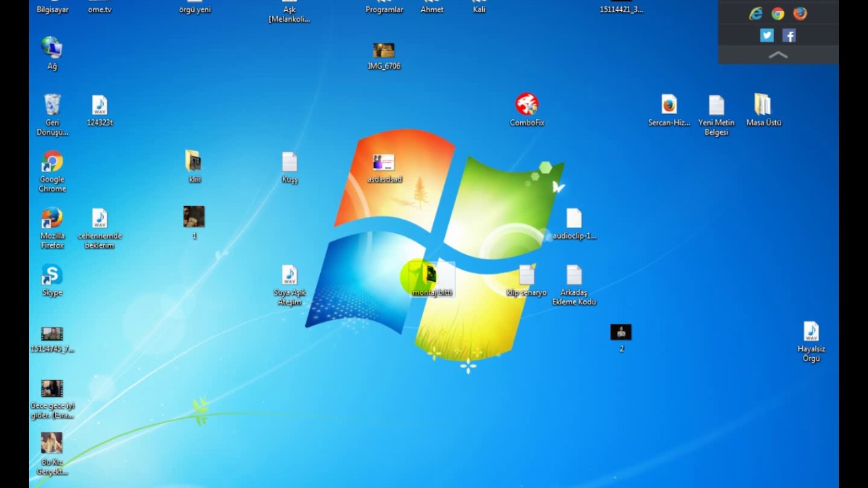Launch Mozilla Firefox desktop shortcut
The height and width of the screenshot is (488, 868).
pyautogui.click(x=52, y=218)
